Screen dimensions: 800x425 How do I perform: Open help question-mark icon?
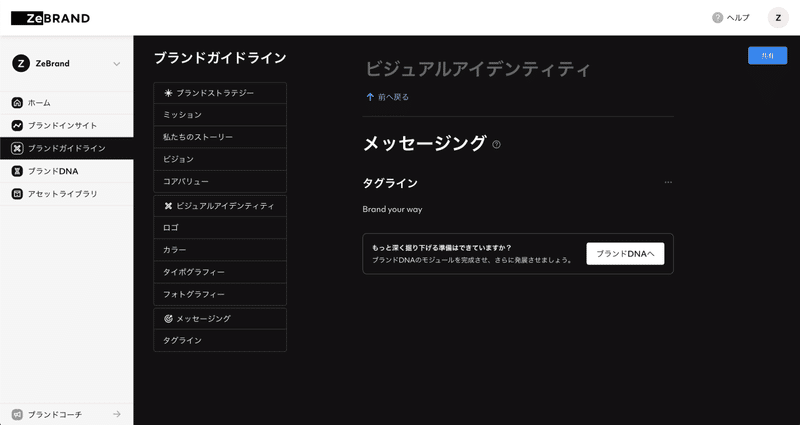click(718, 18)
